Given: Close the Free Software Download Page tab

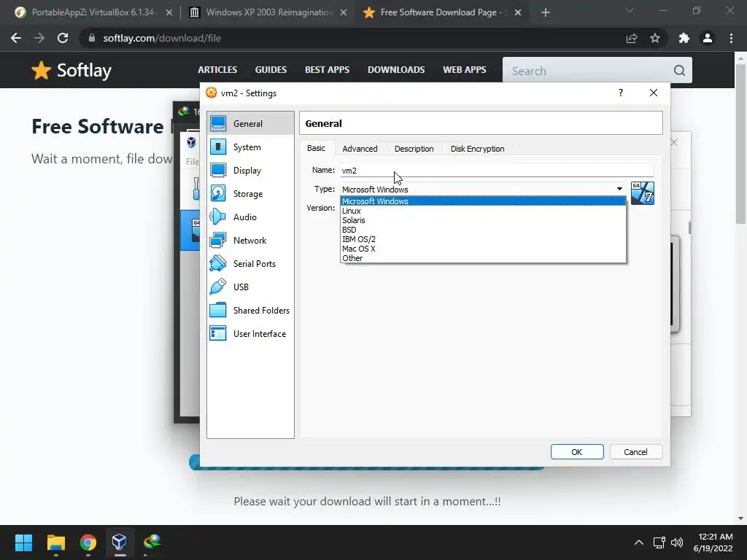Looking at the screenshot, I should click(518, 12).
